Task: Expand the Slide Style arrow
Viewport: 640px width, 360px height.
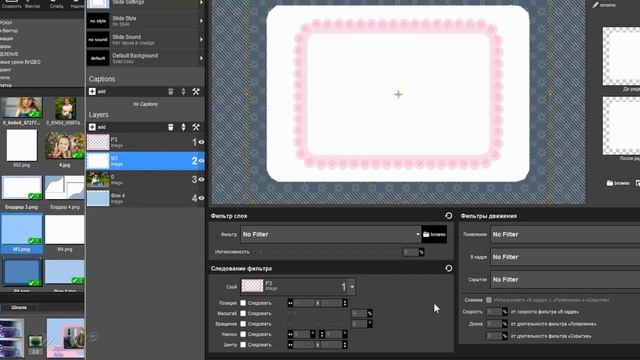Action: tap(201, 21)
